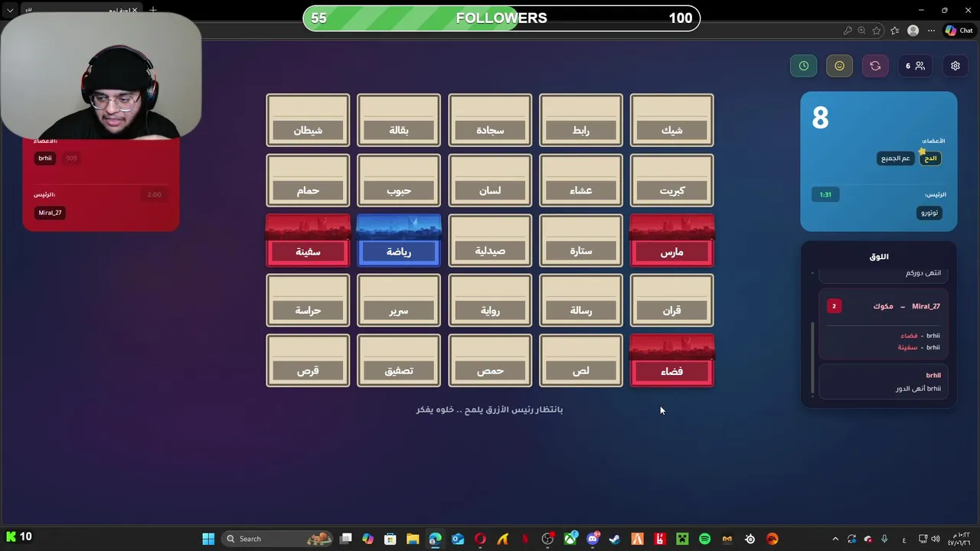The image size is (980, 551).
Task: Open Microsoft Store from the taskbar
Action: tap(390, 539)
